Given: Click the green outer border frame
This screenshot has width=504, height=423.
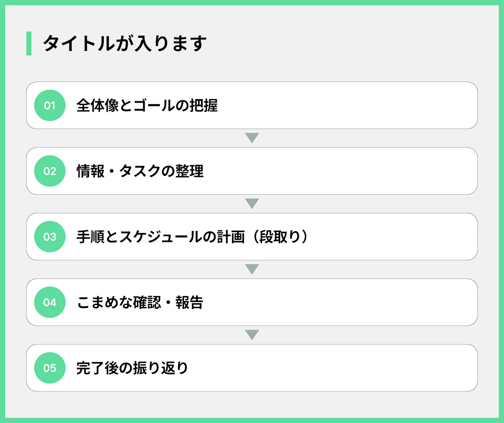Looking at the screenshot, I should tap(252, 2).
